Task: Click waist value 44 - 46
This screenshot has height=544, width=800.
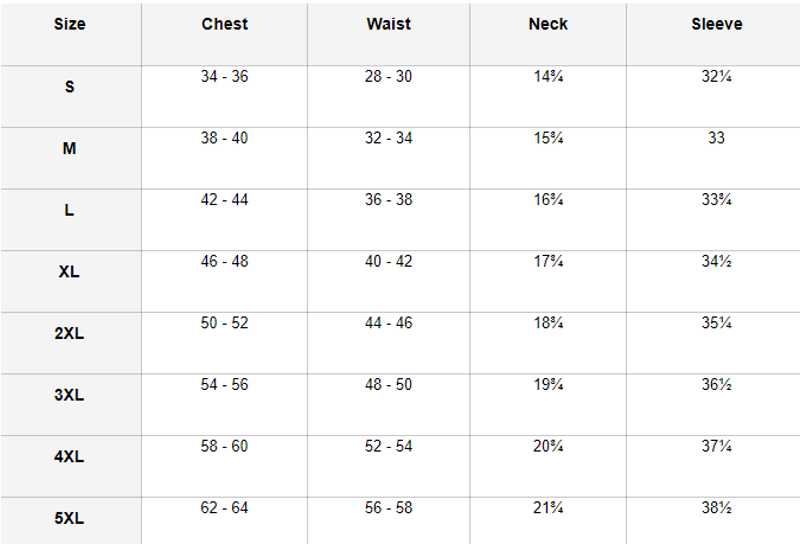Action: pos(388,323)
